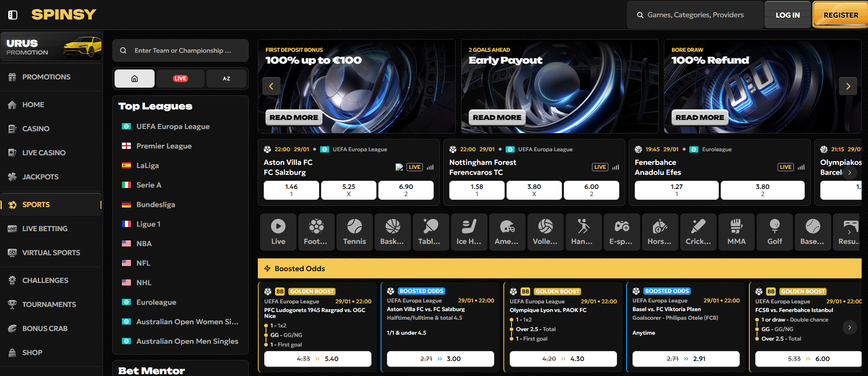Click the Urus Promotion car banner
The width and height of the screenshot is (868, 376).
(51, 47)
